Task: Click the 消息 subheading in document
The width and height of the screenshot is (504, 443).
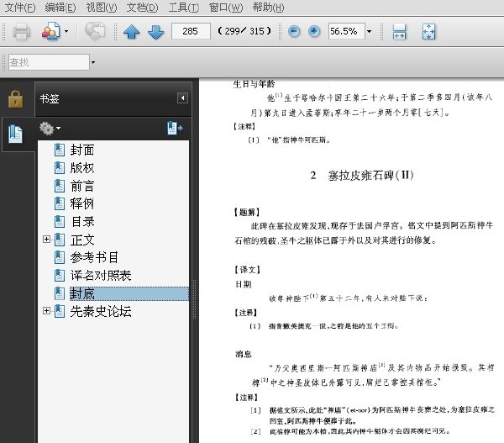Action: tap(244, 354)
